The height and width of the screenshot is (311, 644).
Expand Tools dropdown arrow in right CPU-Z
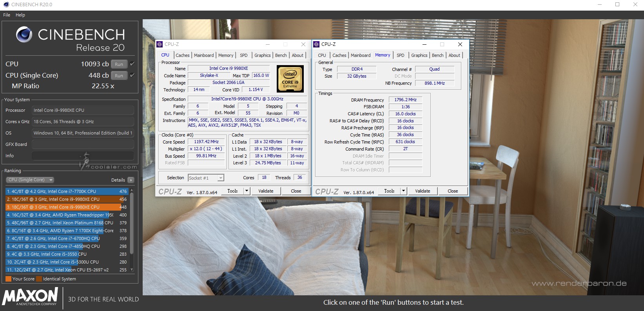coord(403,191)
